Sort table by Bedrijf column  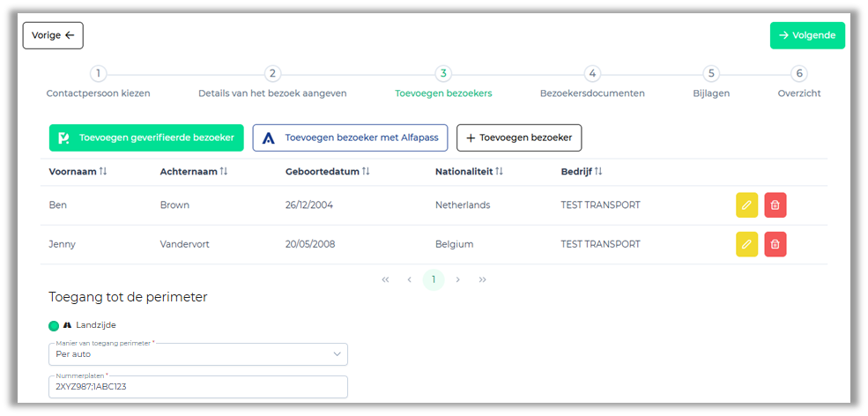tap(598, 172)
